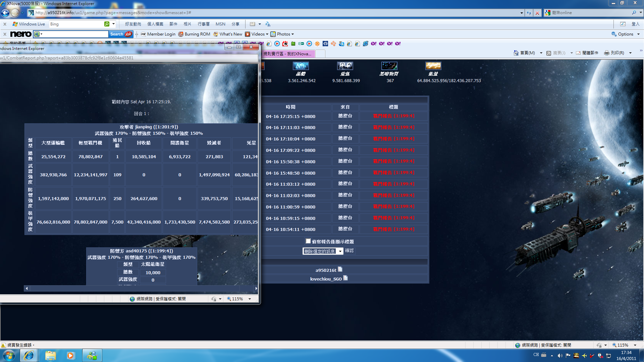Image resolution: width=644 pixels, height=362 pixels.
Task: Open the 刪除選定的訊息 dropdown
Action: pos(323,251)
